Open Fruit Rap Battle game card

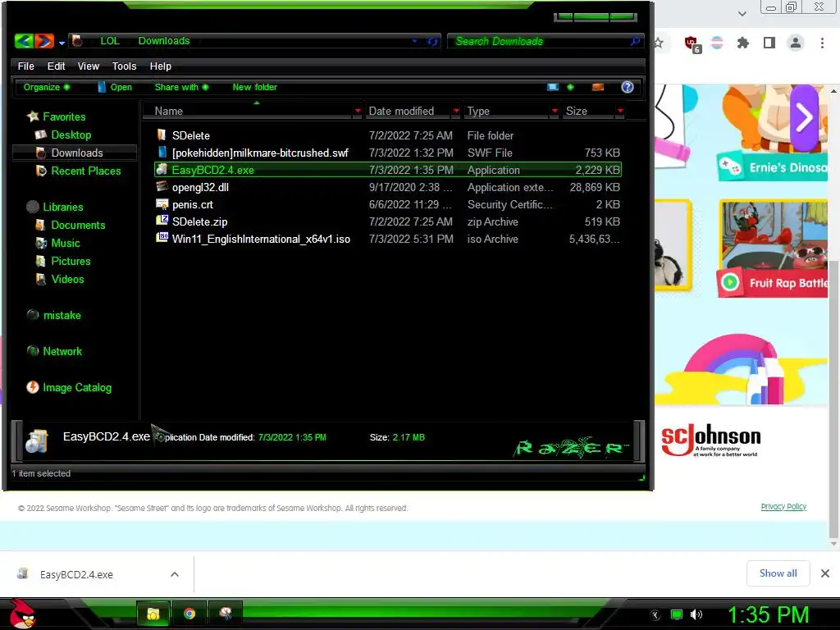[x=773, y=249]
